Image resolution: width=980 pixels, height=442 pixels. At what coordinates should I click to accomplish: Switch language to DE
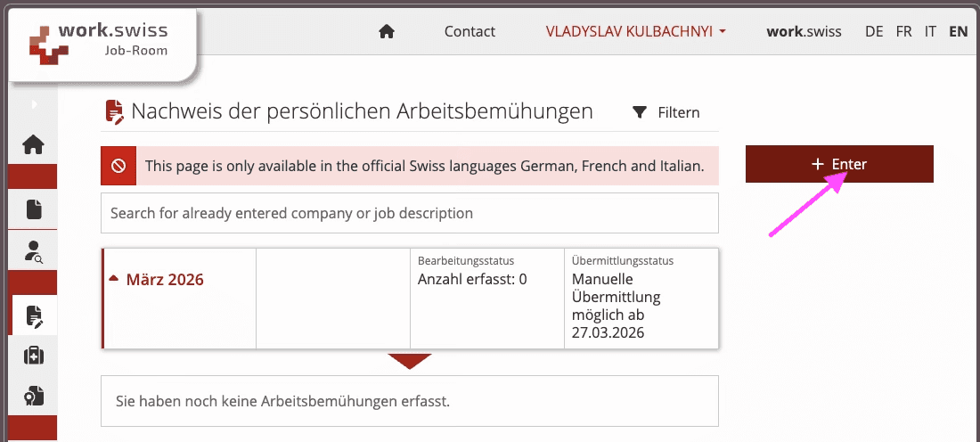(874, 31)
